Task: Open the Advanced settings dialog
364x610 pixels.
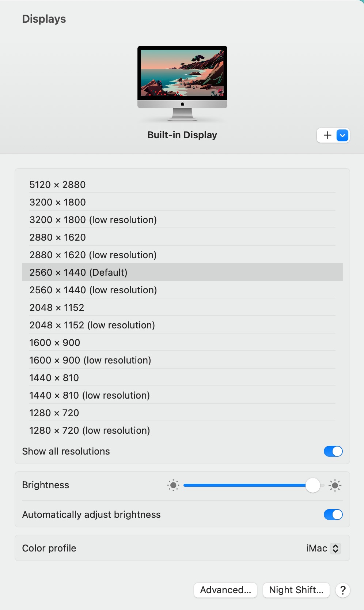Action: point(225,590)
